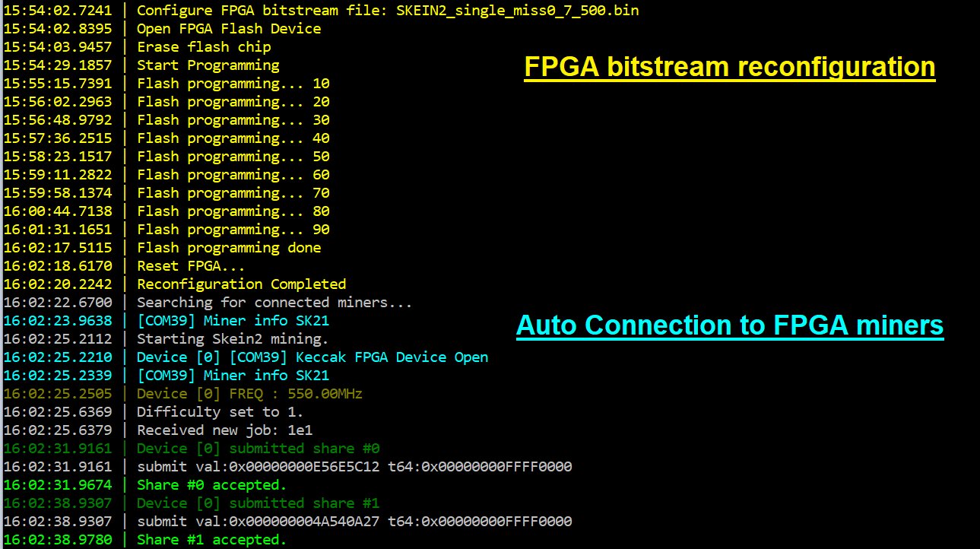Select the submit val 0x00000000E56E5C12 line
The image size is (980, 549).
288,467
